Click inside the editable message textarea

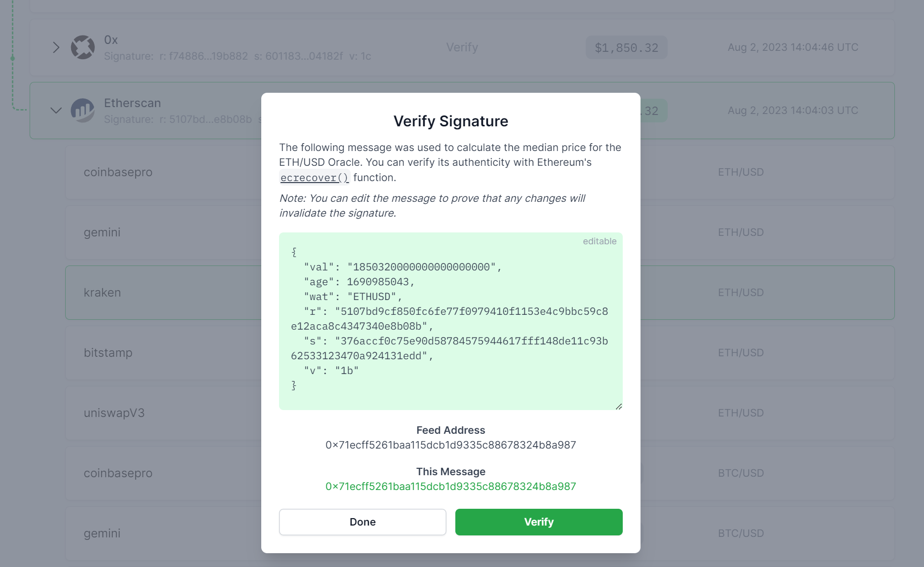[x=451, y=321]
